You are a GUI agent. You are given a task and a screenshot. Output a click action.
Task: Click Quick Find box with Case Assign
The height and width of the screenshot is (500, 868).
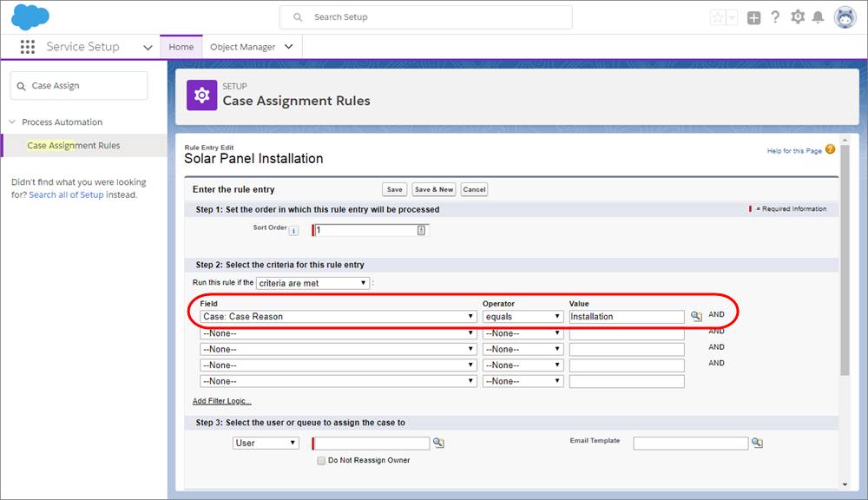79,86
